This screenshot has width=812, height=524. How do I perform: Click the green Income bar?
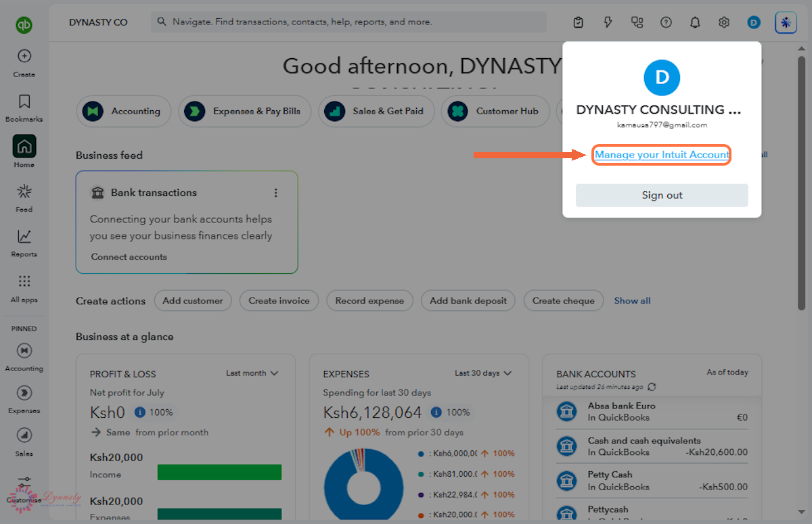(219, 472)
